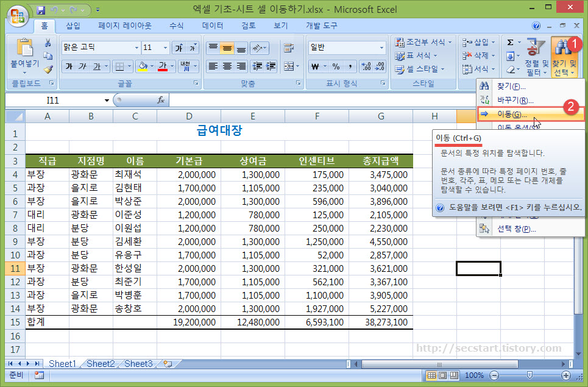Set bottom vertical alignment
The height and width of the screenshot is (387, 588).
point(241,48)
